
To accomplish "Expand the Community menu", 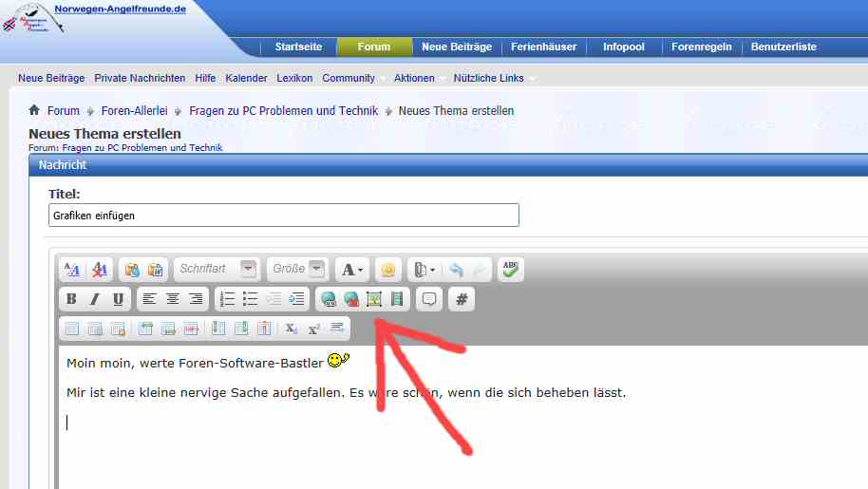I will click(x=349, y=78).
